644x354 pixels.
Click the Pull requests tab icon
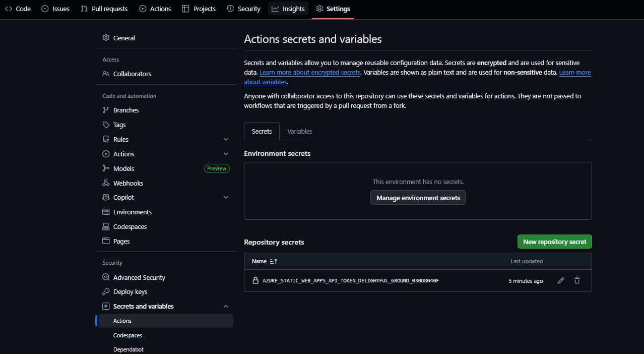coord(84,9)
